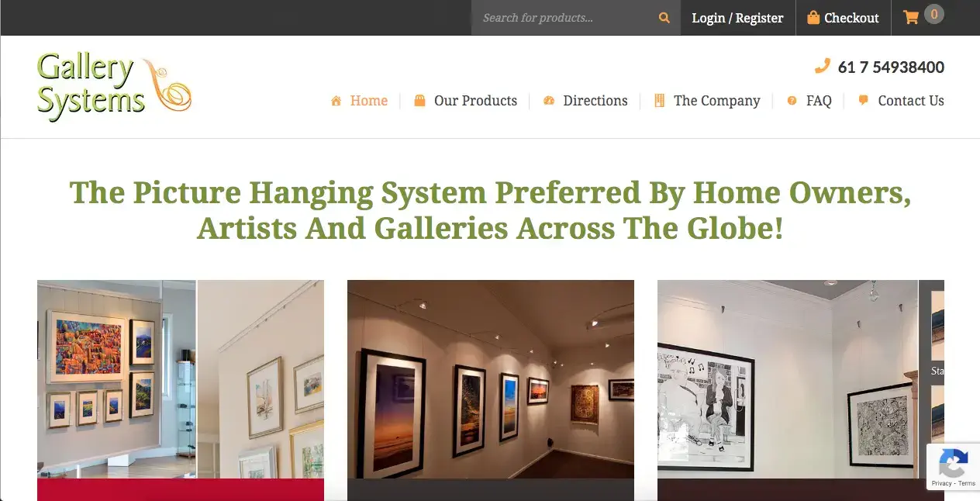Click the Directions gauge icon
Screen dimensions: 980x501
(x=549, y=101)
